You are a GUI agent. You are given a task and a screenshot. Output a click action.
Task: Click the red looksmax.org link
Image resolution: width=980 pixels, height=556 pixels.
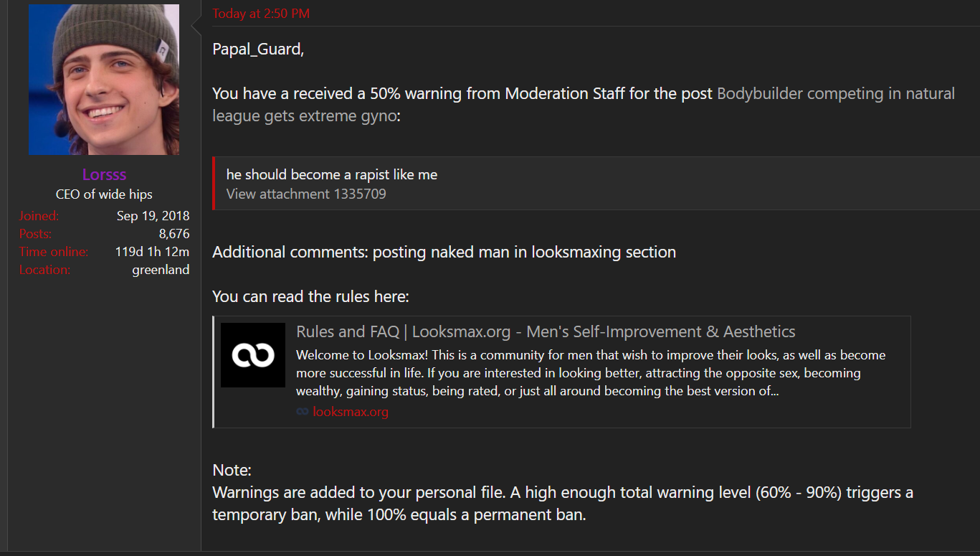[x=351, y=412]
